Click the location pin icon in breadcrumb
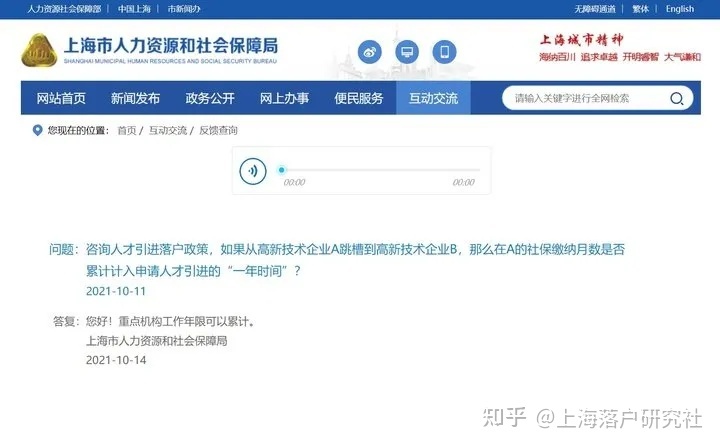 click(x=38, y=130)
